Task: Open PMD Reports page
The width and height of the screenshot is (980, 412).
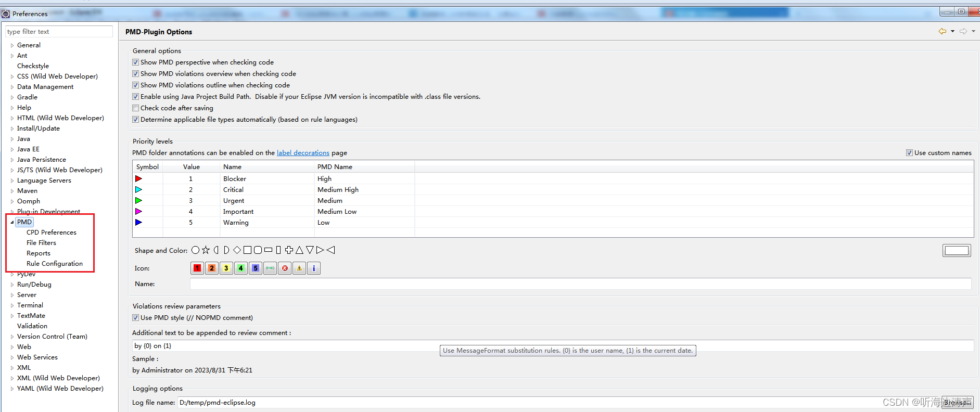Action: coord(39,253)
